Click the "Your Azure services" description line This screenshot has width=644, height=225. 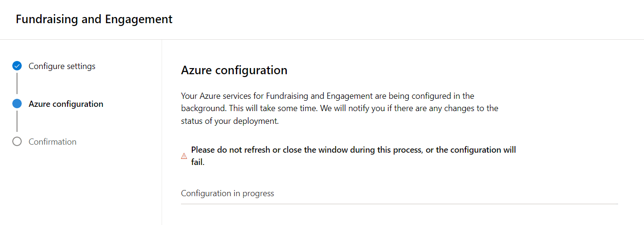[327, 96]
